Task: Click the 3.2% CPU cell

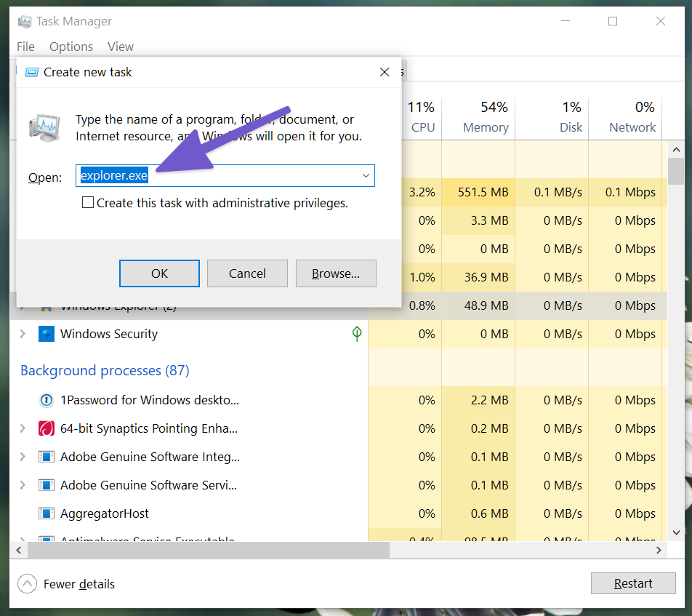Action: [x=422, y=192]
